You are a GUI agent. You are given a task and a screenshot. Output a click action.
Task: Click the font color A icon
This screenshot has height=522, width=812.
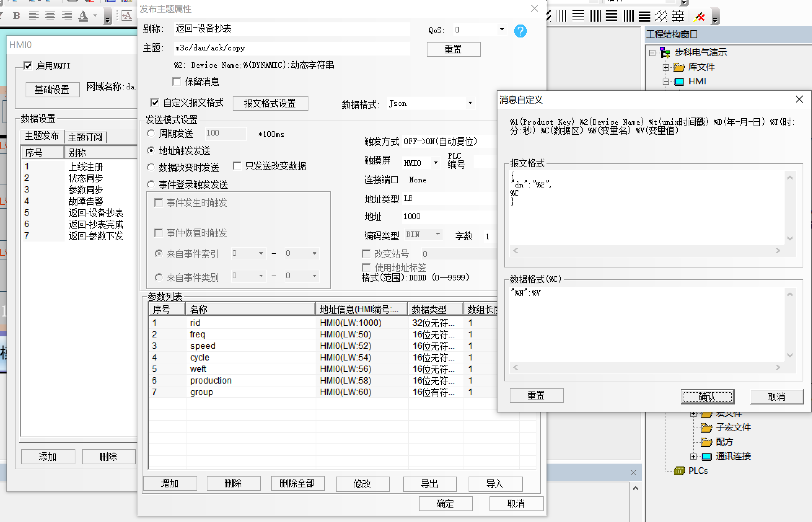click(x=83, y=16)
